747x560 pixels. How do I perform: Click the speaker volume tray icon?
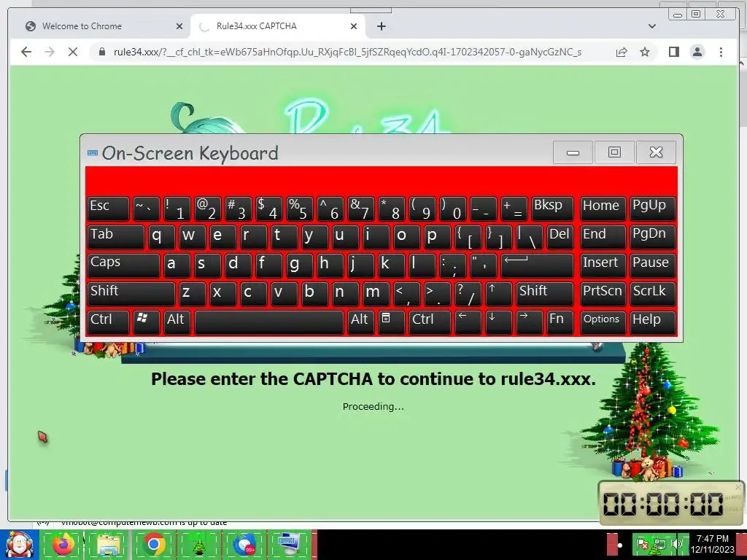click(676, 544)
